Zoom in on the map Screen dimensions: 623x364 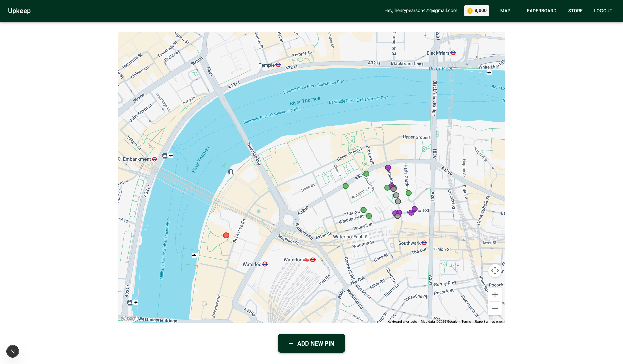click(x=495, y=295)
